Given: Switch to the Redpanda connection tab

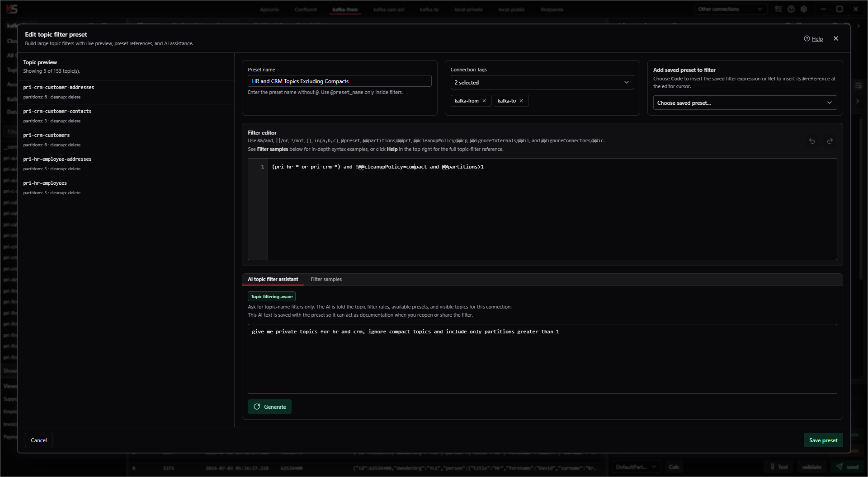Looking at the screenshot, I should [x=552, y=9].
